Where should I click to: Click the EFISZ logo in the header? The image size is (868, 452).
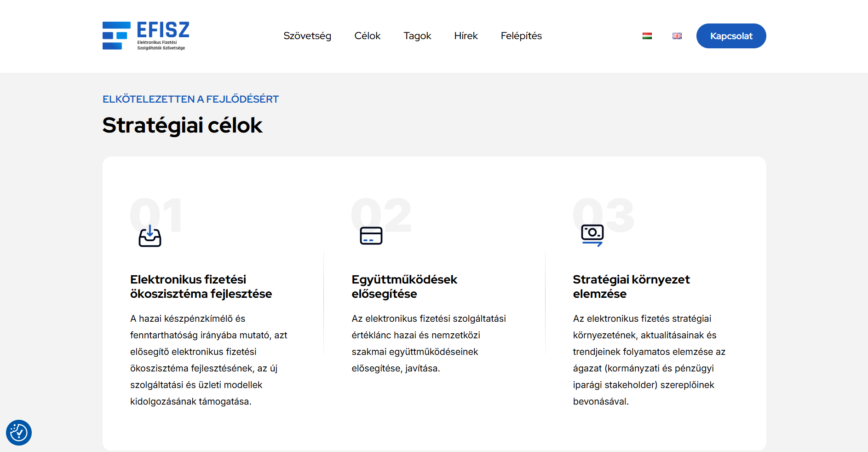146,35
